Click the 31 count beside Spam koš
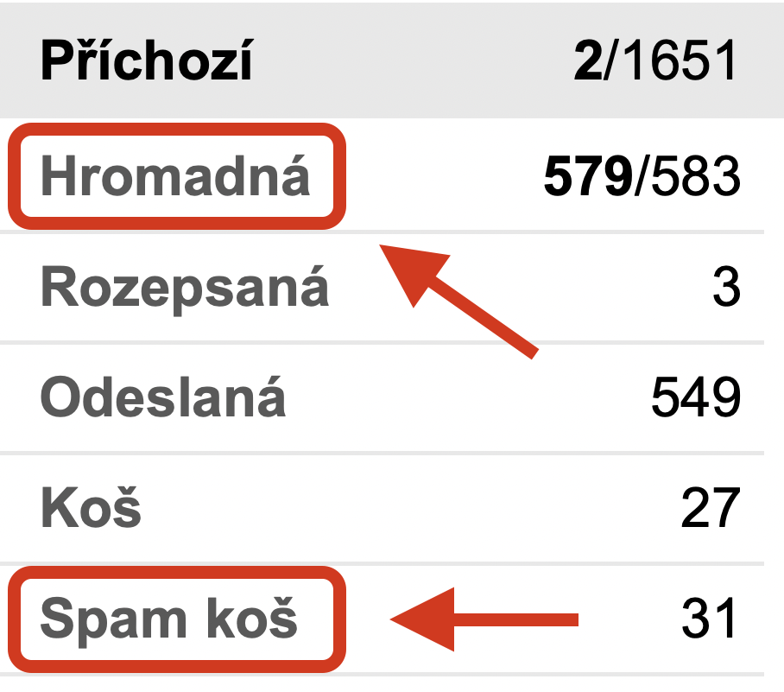784x692 pixels. [x=710, y=619]
